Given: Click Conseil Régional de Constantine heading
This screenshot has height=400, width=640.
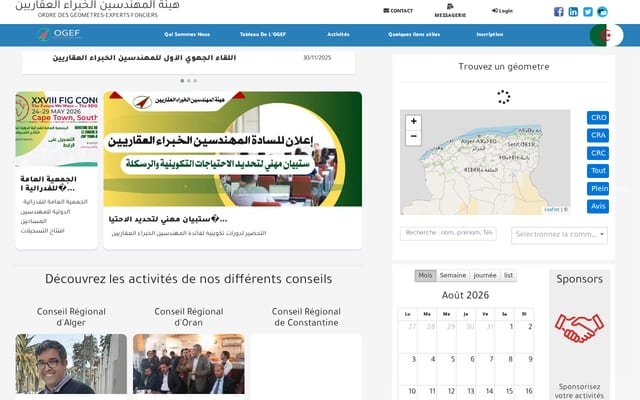Looking at the screenshot, I should (306, 317).
